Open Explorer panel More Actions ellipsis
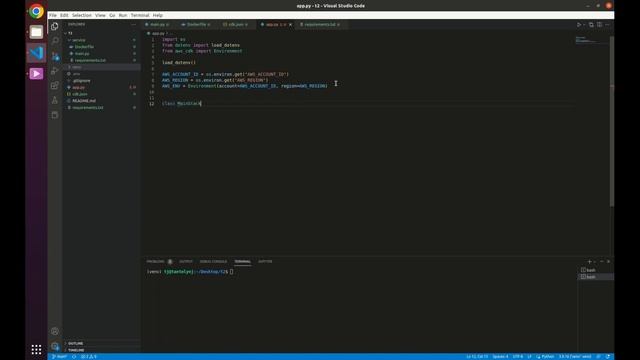This screenshot has width=640, height=360. pos(133,24)
